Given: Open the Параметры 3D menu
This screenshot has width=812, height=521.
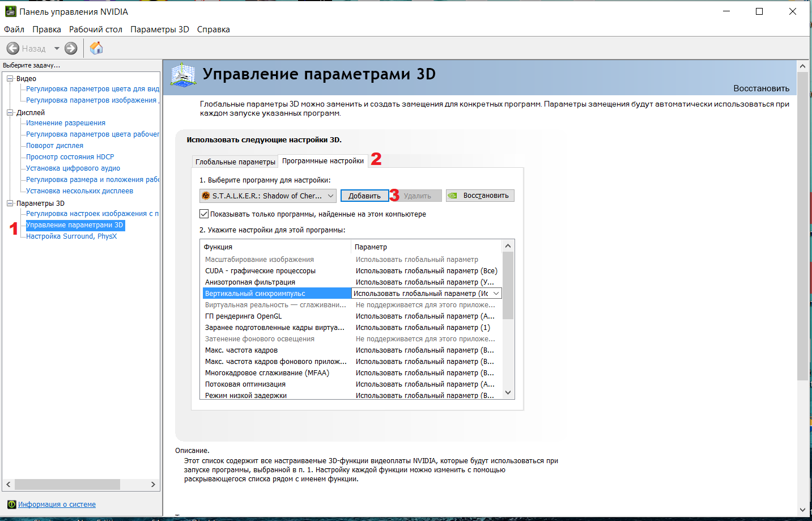Looking at the screenshot, I should pos(160,29).
